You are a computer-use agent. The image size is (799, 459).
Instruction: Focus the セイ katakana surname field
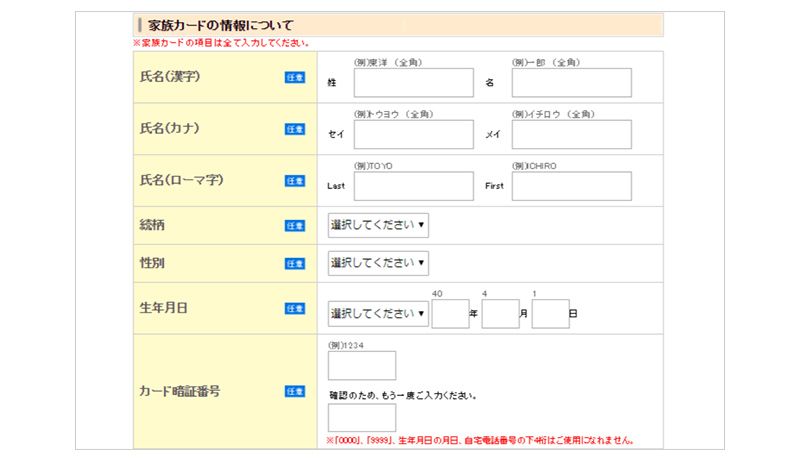[413, 134]
